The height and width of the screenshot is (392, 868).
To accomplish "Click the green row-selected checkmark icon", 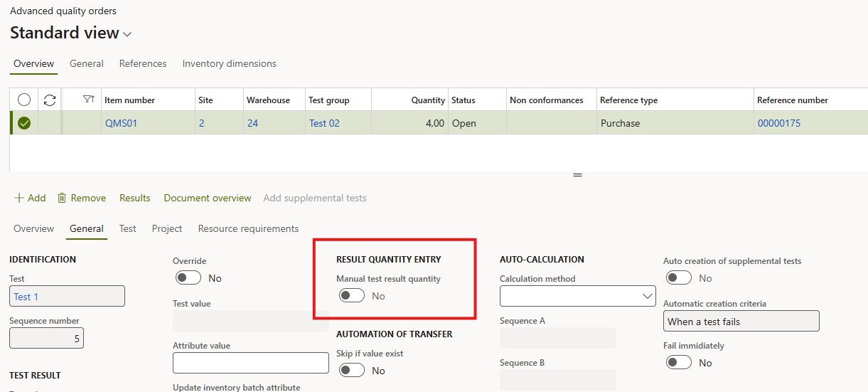I will click(24, 123).
